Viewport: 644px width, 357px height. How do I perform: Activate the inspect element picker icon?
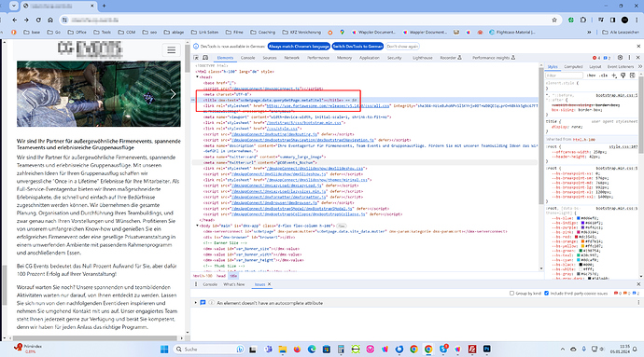[x=196, y=58]
